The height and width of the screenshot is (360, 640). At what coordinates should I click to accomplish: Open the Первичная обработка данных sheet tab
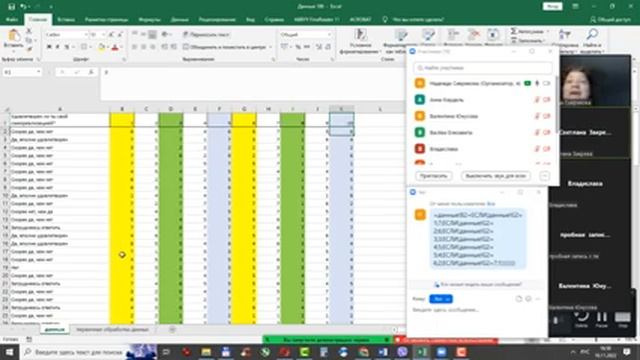(x=113, y=329)
